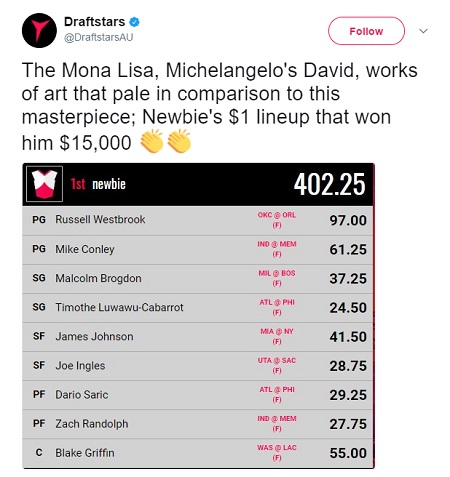Click Blake Griffin's center position row

[198, 453]
